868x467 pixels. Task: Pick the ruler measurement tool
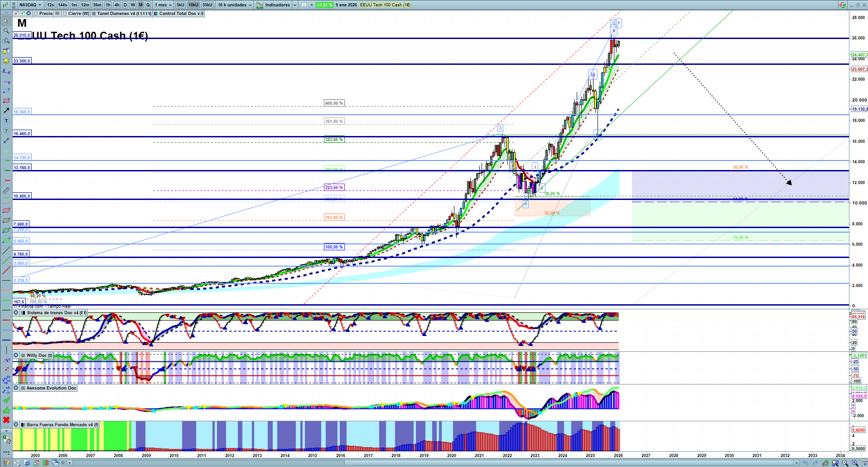click(x=6, y=190)
